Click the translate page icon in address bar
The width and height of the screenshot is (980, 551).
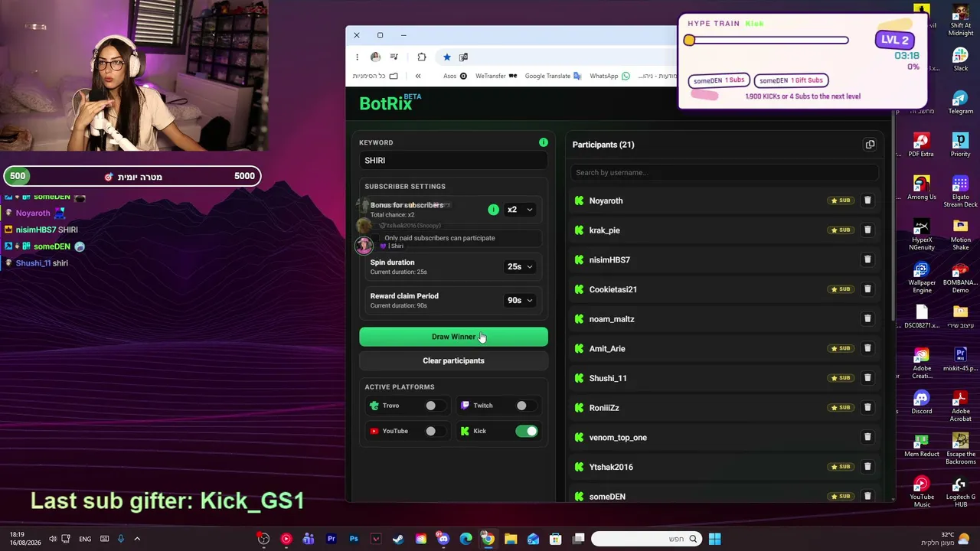(463, 57)
